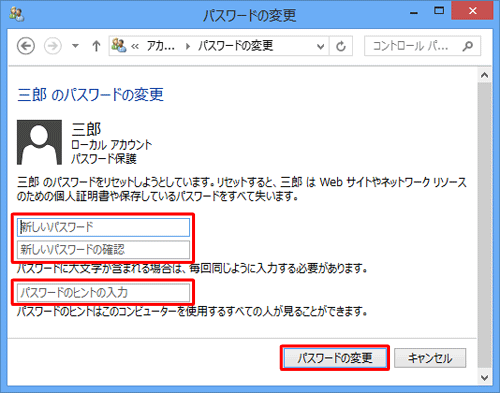
Task: Click the double chevron in address bar
Action: click(135, 46)
